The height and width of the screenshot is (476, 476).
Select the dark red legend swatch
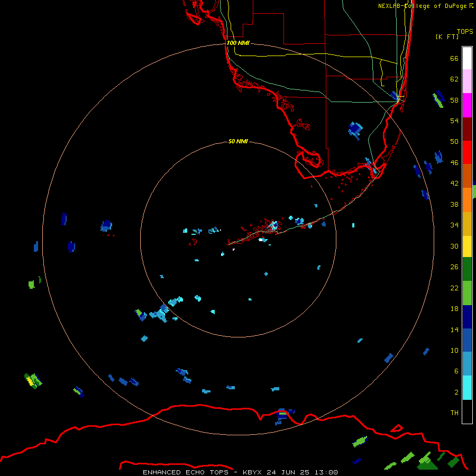pos(467,129)
